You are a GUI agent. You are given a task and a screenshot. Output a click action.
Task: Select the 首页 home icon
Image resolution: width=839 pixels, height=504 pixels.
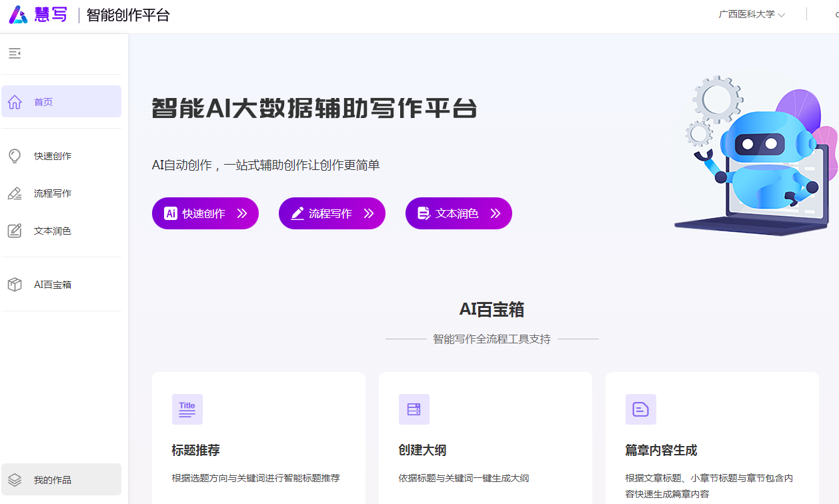(15, 101)
